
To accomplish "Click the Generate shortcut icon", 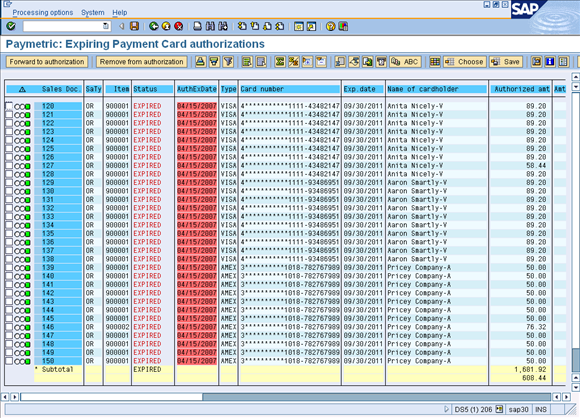I will 311,26.
